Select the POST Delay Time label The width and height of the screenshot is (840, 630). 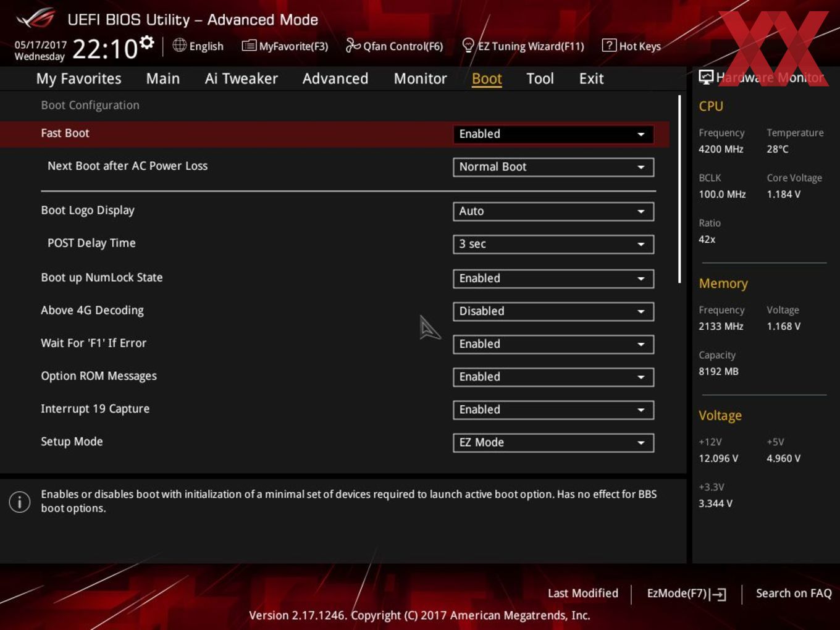point(91,243)
